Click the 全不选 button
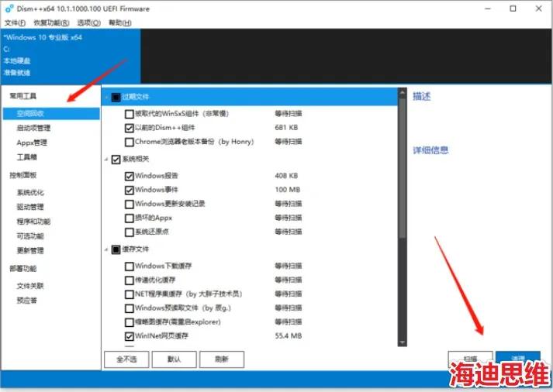553x392 pixels. [x=126, y=359]
